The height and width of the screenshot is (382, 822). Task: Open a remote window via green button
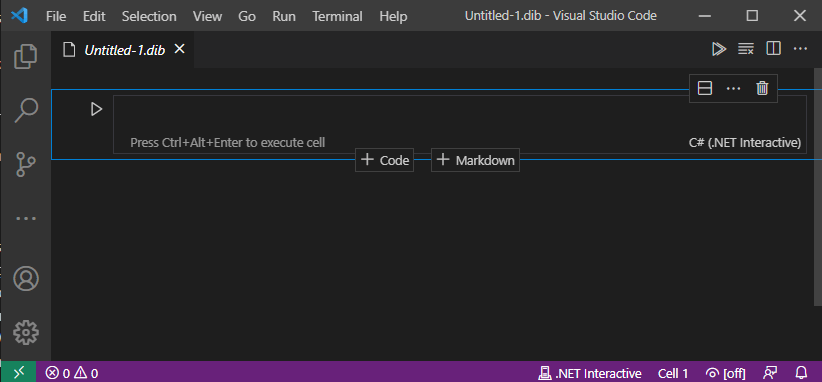tap(18, 373)
